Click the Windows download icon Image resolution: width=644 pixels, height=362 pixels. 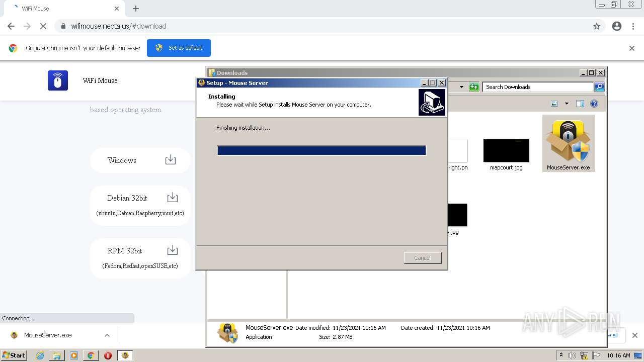[x=171, y=160]
